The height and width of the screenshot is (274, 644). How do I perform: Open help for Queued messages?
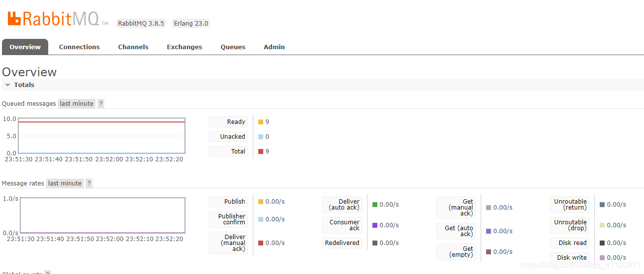[101, 103]
